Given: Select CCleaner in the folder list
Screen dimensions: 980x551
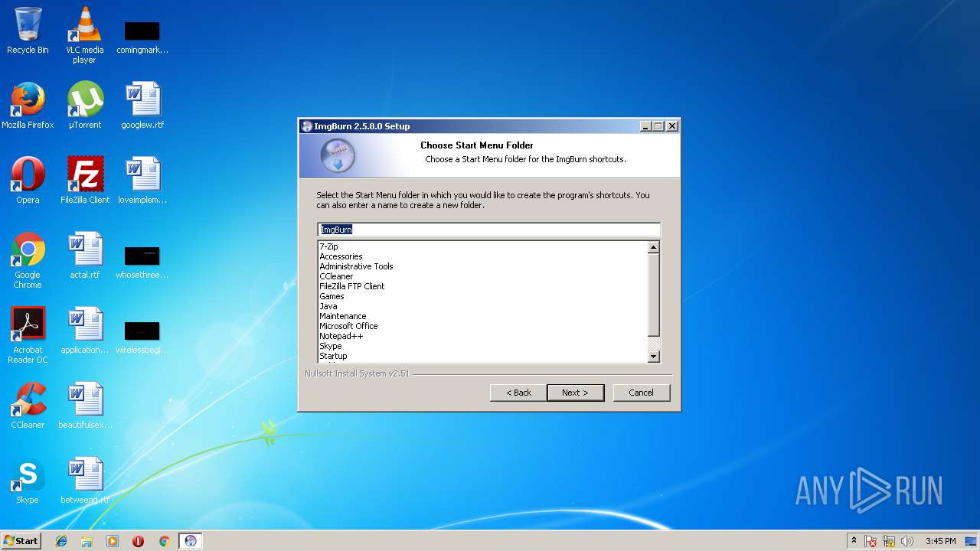Looking at the screenshot, I should coord(336,276).
